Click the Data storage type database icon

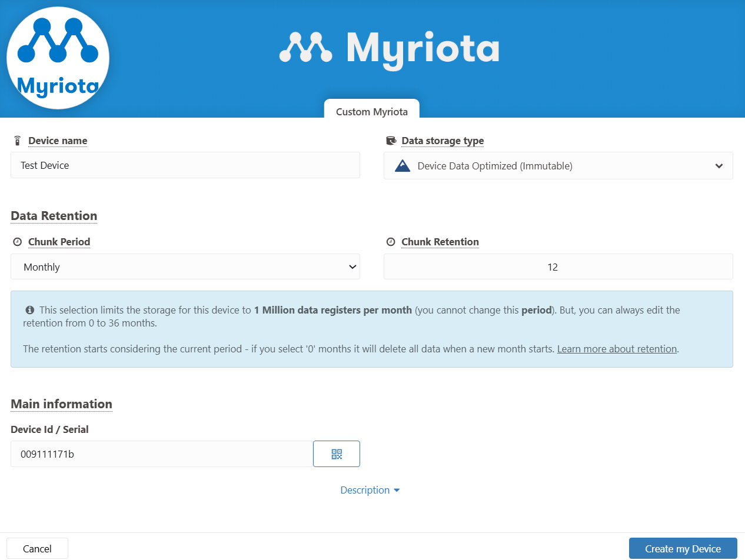click(x=390, y=141)
